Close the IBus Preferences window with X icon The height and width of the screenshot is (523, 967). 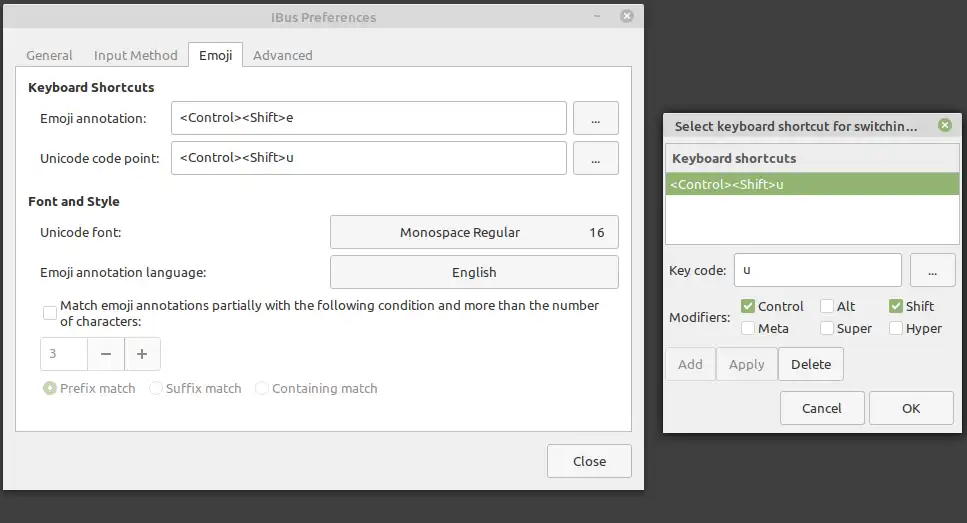[627, 16]
